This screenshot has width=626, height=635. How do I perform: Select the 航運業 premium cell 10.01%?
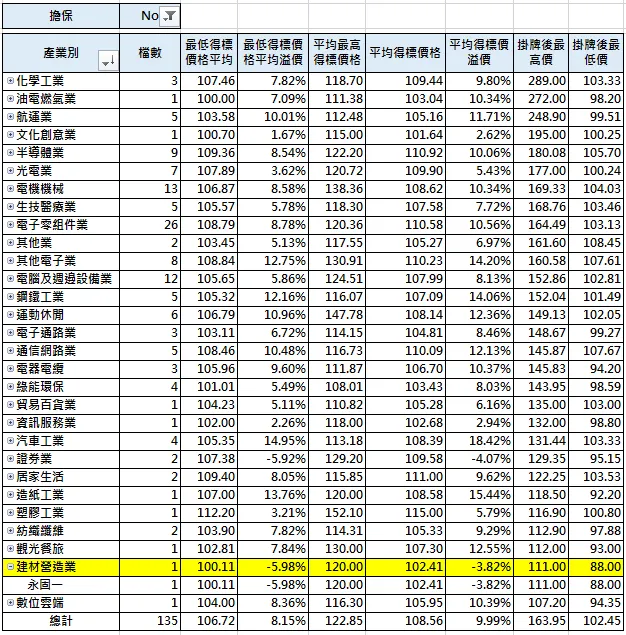click(x=273, y=117)
